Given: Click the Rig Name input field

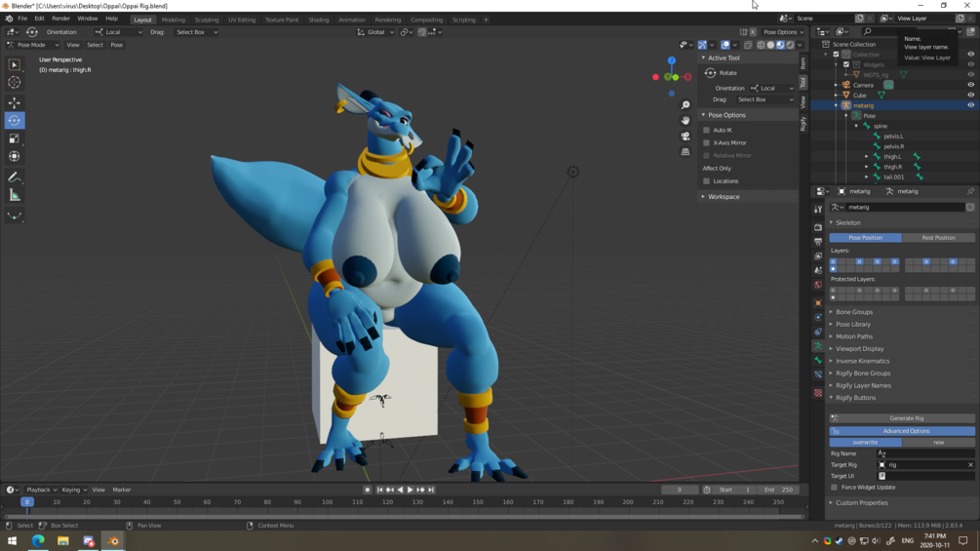Looking at the screenshot, I should (925, 453).
